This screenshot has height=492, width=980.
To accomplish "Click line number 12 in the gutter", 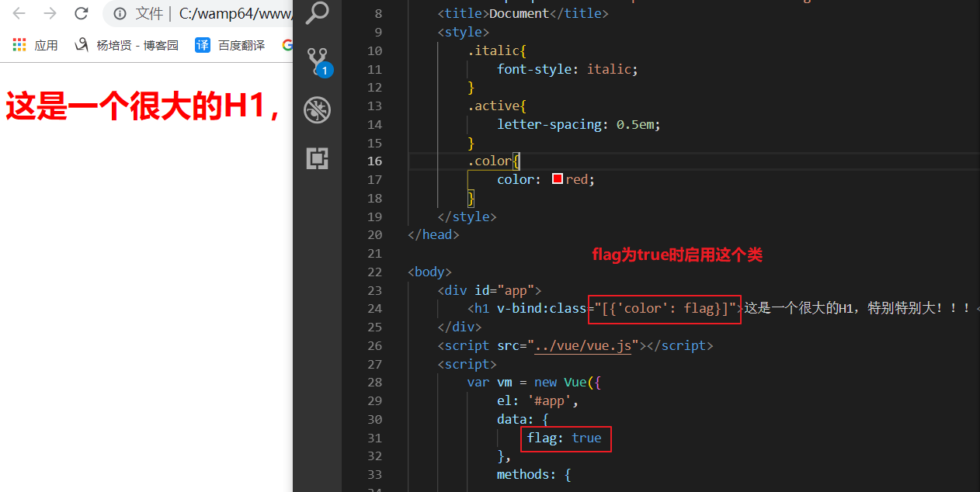I will coord(374,88).
